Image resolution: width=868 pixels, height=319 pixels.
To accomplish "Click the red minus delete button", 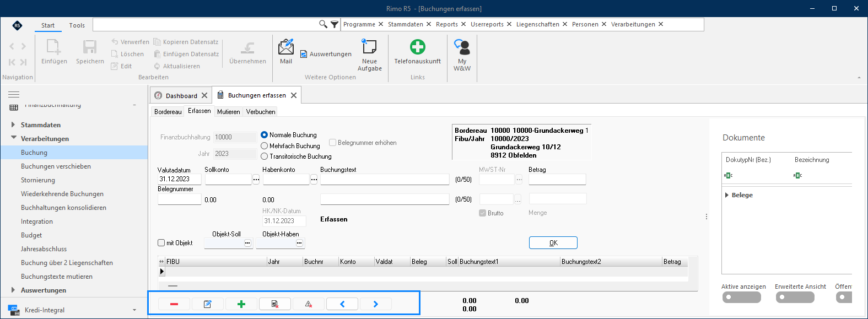I will (174, 304).
